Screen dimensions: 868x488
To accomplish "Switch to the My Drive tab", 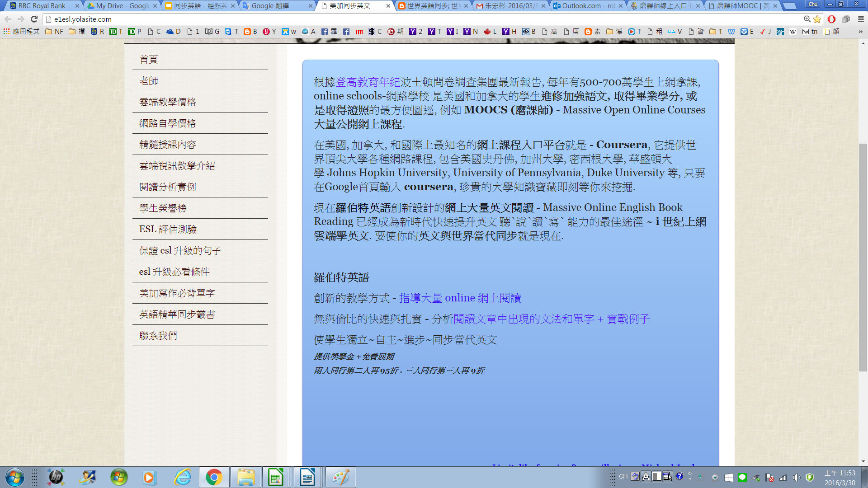I will [123, 6].
